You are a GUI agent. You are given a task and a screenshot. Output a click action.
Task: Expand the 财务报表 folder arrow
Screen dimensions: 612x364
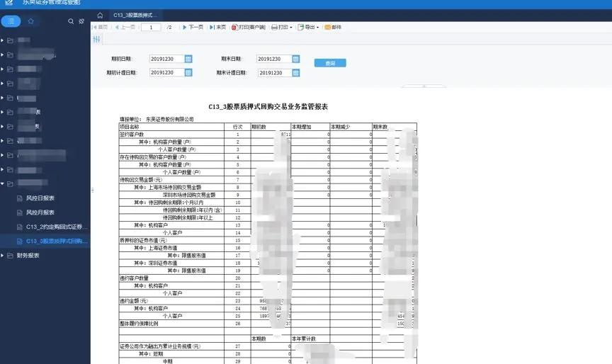point(2,256)
